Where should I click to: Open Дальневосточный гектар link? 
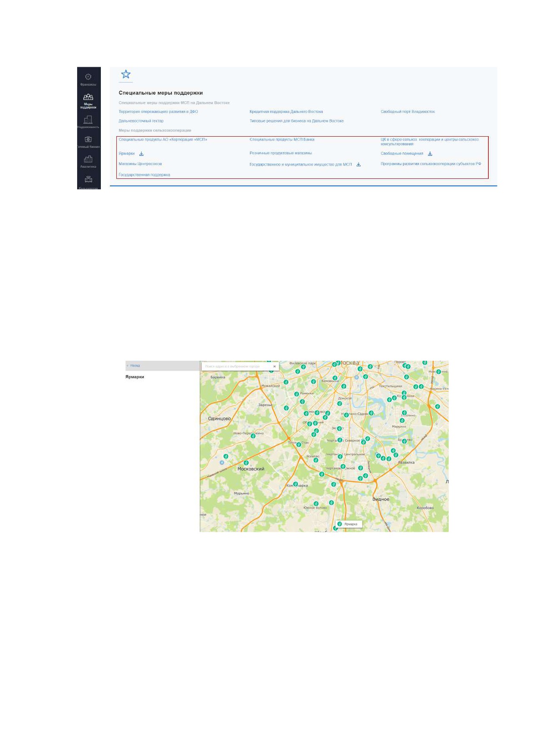tap(141, 121)
